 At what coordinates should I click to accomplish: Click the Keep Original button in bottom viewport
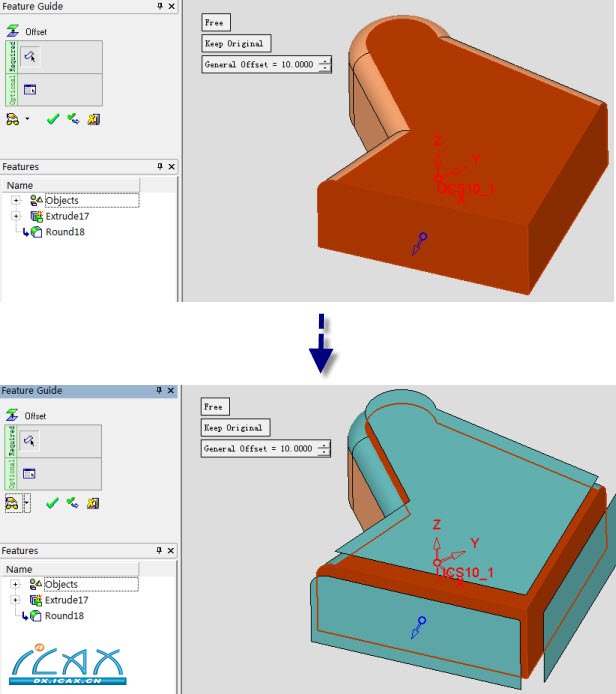coord(235,428)
